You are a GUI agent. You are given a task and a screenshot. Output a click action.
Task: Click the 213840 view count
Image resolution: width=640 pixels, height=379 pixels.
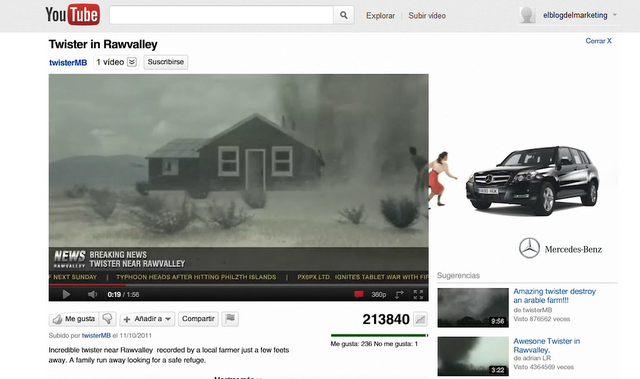386,319
